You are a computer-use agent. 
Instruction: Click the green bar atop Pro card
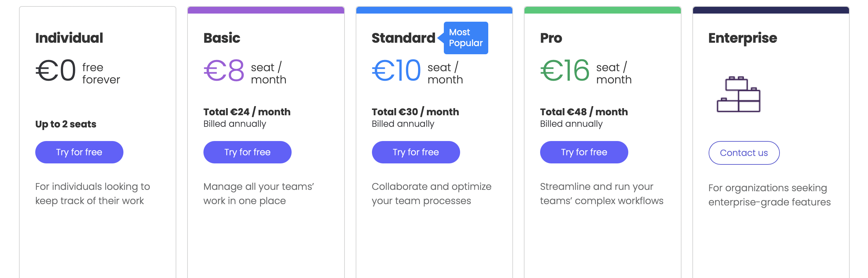(603, 10)
